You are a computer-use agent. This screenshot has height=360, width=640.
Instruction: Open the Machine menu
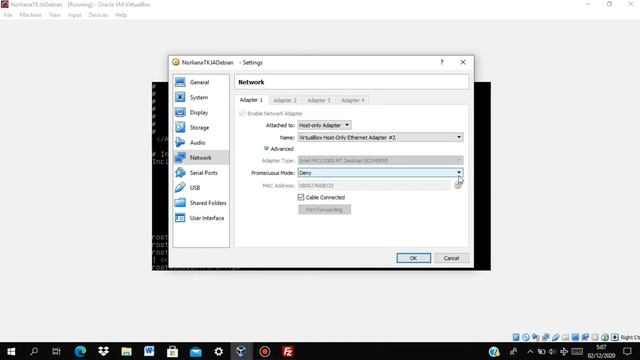(31, 15)
